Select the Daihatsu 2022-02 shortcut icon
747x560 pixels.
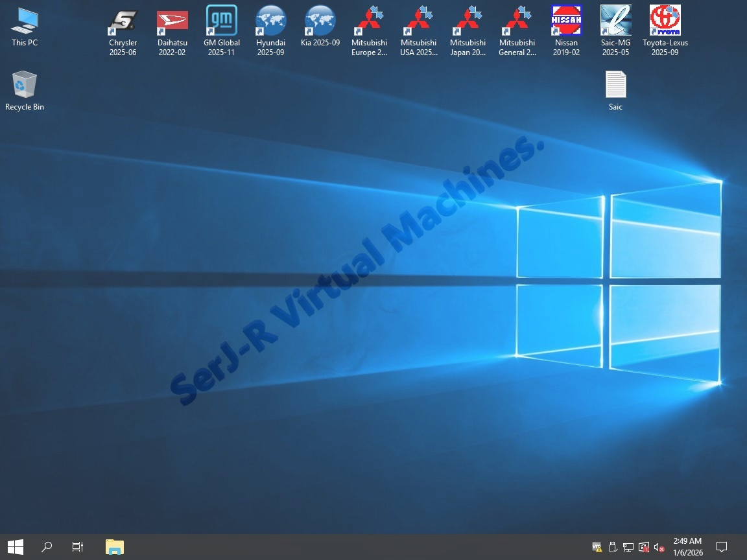coord(172,21)
